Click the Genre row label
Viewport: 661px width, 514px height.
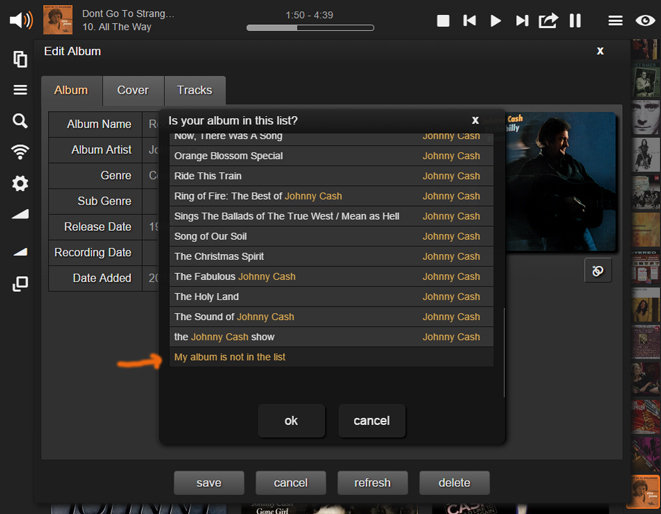(116, 175)
